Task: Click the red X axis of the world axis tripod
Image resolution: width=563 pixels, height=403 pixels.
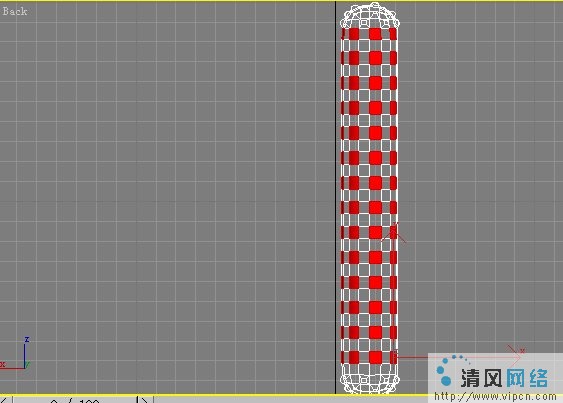Action: click(12, 367)
